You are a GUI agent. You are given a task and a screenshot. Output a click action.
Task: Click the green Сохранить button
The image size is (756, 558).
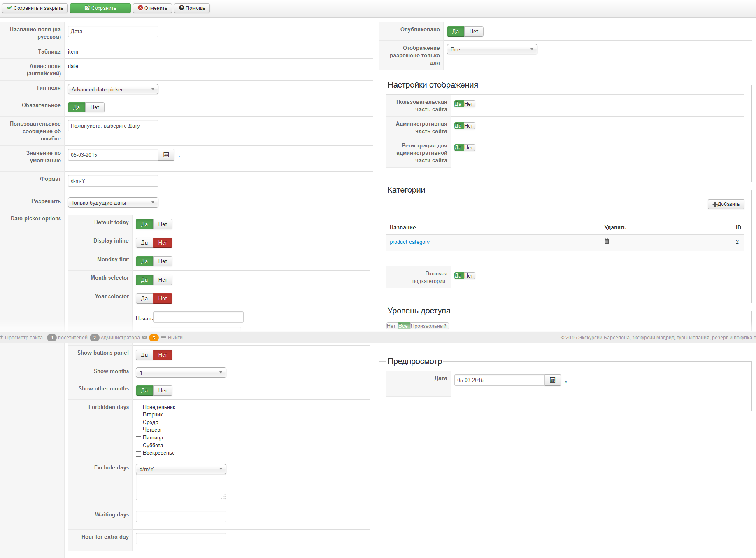pyautogui.click(x=100, y=8)
